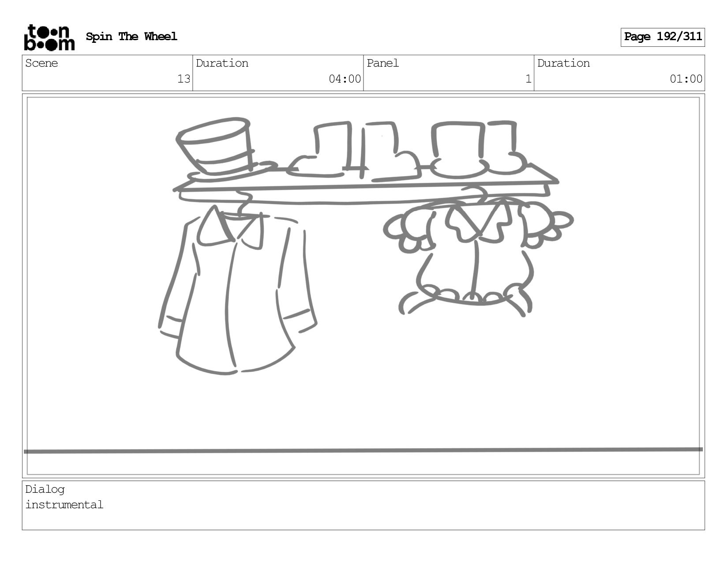Select the 'Spin The Wheel' title text
This screenshot has width=728, height=563.
coord(131,37)
